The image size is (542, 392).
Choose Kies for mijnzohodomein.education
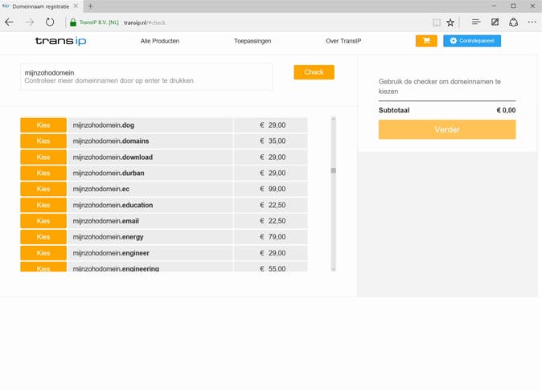[x=43, y=205]
